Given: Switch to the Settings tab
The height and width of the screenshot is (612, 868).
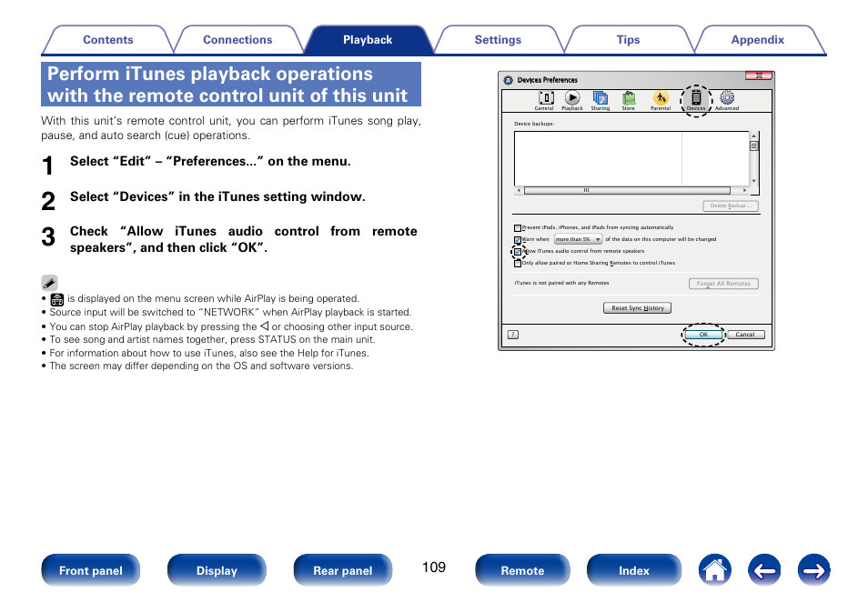Looking at the screenshot, I should click(498, 40).
